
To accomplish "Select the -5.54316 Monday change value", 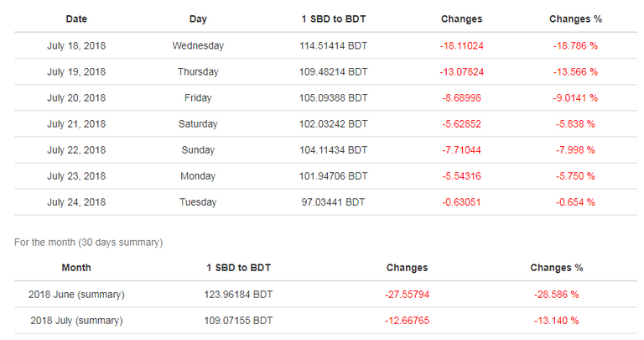I will click(462, 176).
